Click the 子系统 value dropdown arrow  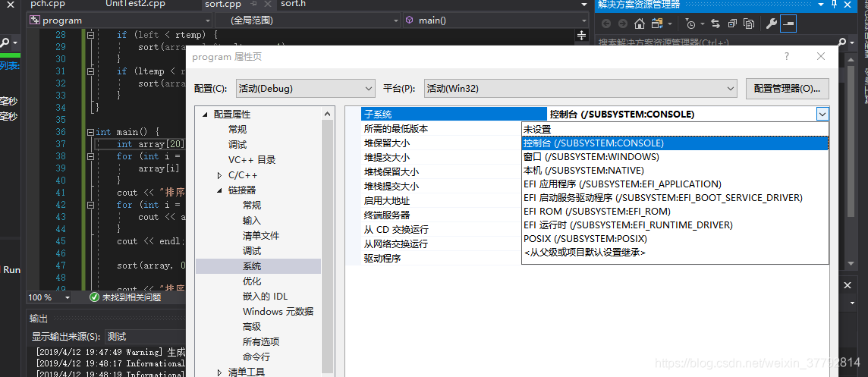822,115
